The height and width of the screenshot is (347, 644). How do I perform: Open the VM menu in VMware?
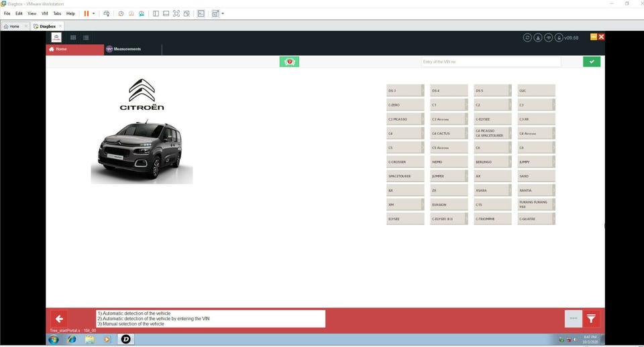pyautogui.click(x=44, y=13)
